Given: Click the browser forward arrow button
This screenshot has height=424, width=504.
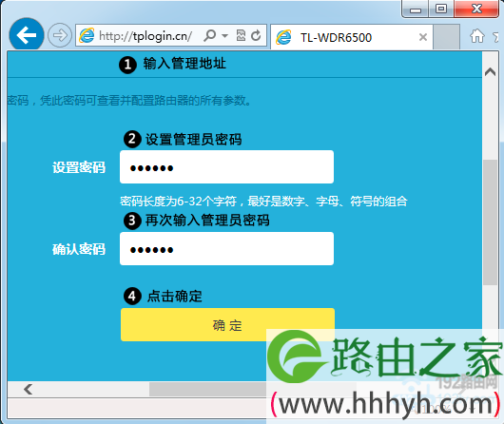Looking at the screenshot, I should [60, 35].
